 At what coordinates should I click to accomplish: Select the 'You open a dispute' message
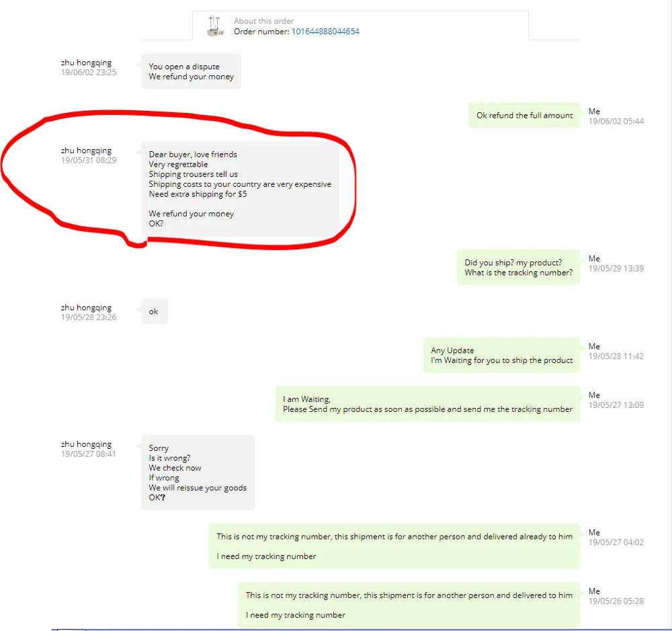point(191,72)
